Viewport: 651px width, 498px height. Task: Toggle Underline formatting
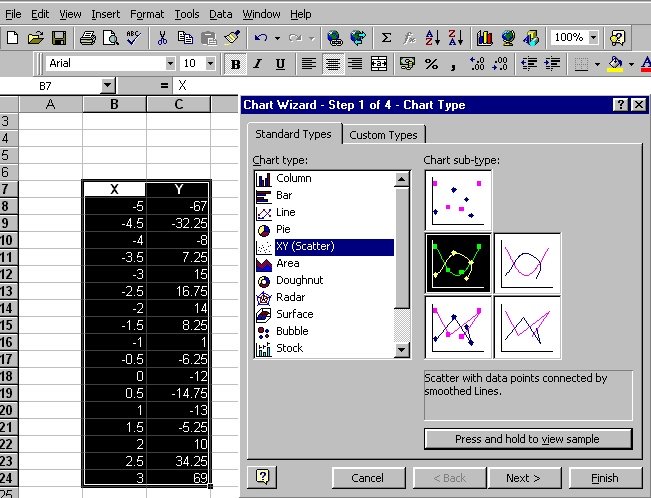click(280, 63)
